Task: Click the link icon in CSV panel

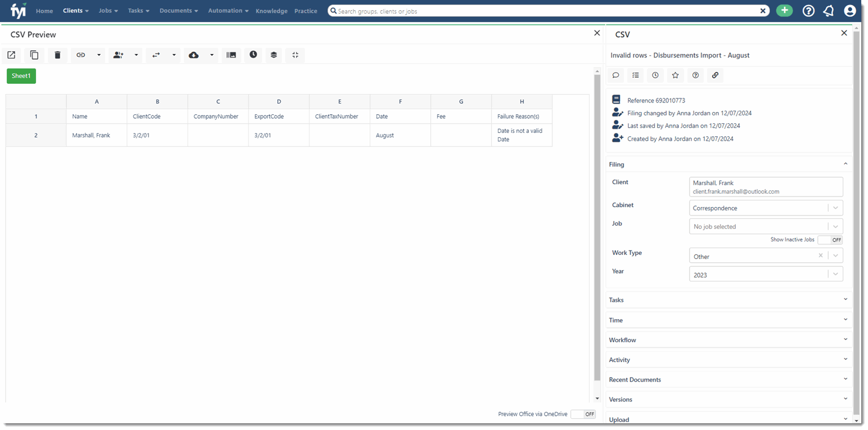Action: click(715, 75)
